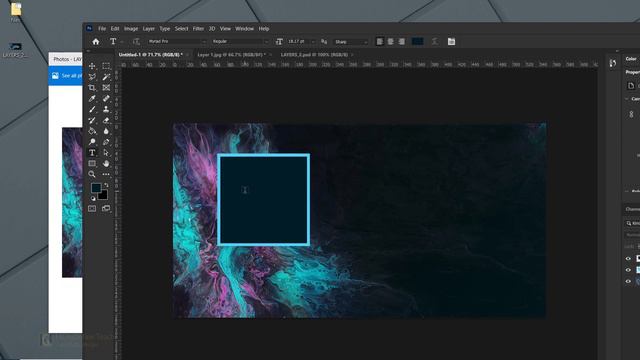Select the Dodge tool
The height and width of the screenshot is (360, 640).
[x=92, y=142]
